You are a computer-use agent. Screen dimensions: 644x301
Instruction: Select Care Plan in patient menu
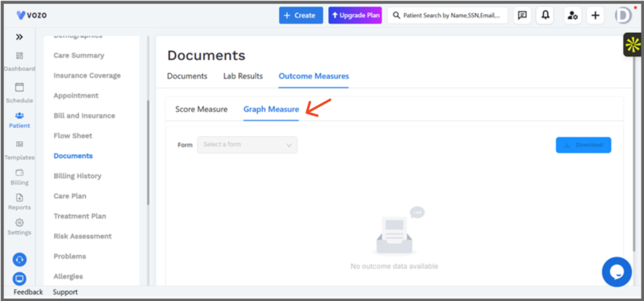[x=70, y=196]
